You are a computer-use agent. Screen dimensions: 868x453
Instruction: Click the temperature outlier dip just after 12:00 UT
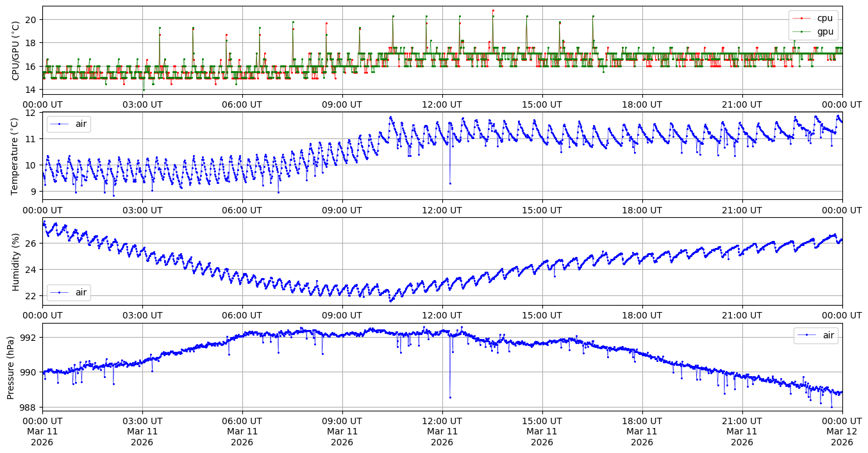pyautogui.click(x=450, y=183)
